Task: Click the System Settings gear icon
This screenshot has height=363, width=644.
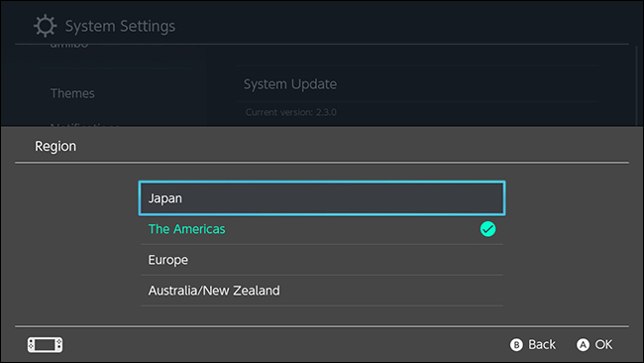Action: click(x=45, y=26)
